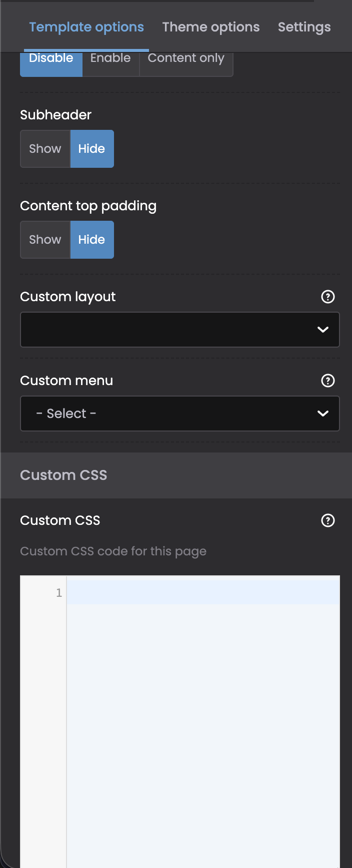Open the empty Custom layout dropdown field
The image size is (352, 868).
pos(165,330)
